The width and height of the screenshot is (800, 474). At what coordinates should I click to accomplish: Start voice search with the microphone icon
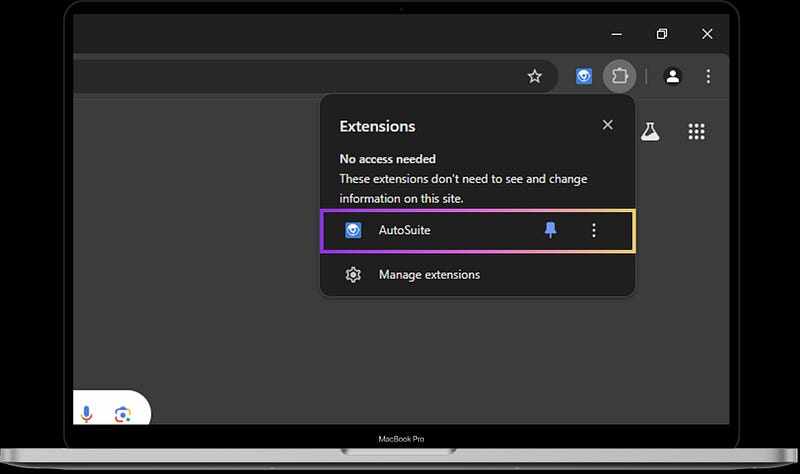(87, 414)
